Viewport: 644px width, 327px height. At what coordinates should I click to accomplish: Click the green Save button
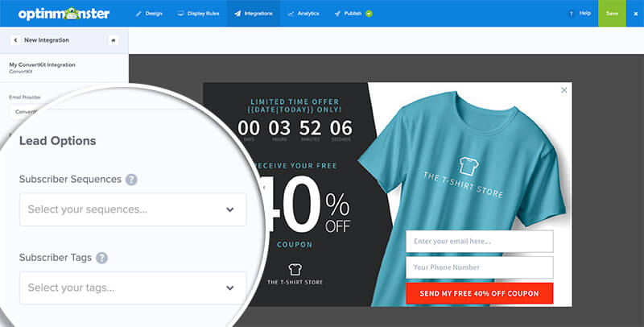pyautogui.click(x=612, y=13)
